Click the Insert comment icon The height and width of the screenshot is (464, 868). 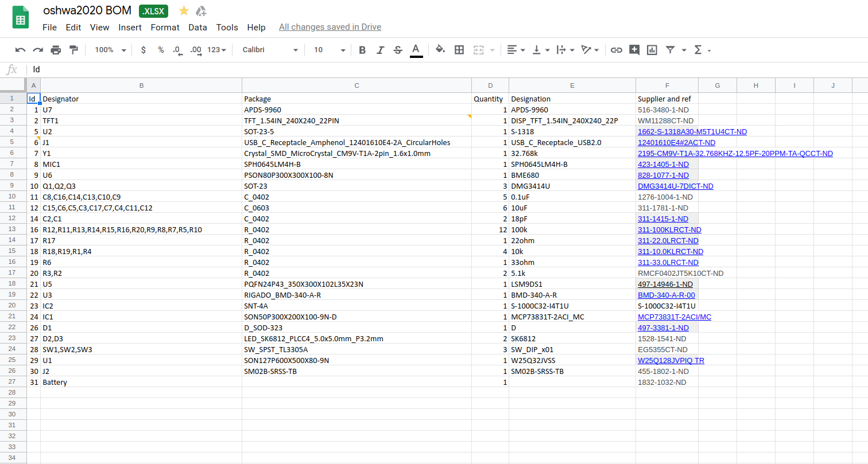coord(634,50)
